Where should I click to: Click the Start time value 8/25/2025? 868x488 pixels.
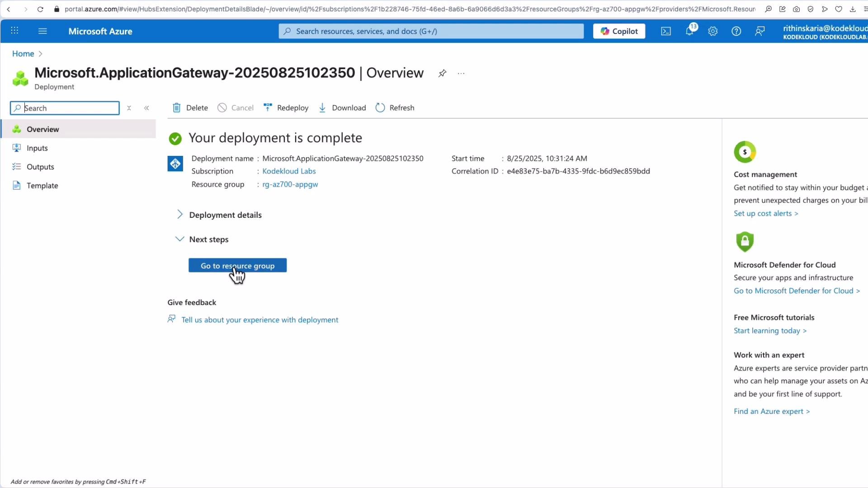click(547, 159)
